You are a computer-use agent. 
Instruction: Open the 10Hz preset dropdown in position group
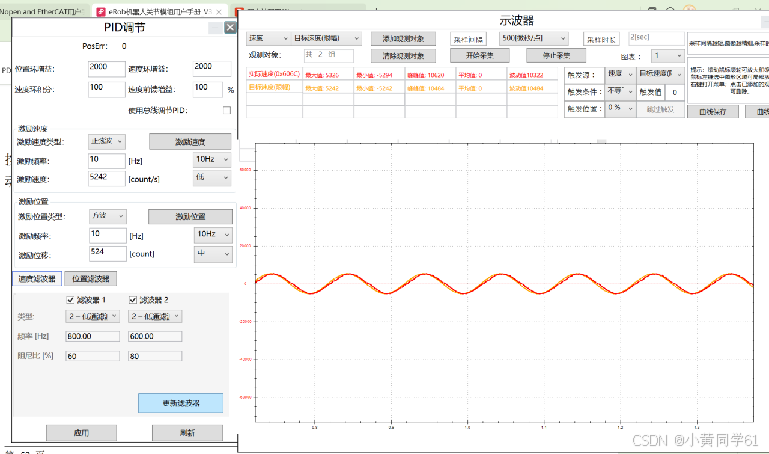click(213, 235)
